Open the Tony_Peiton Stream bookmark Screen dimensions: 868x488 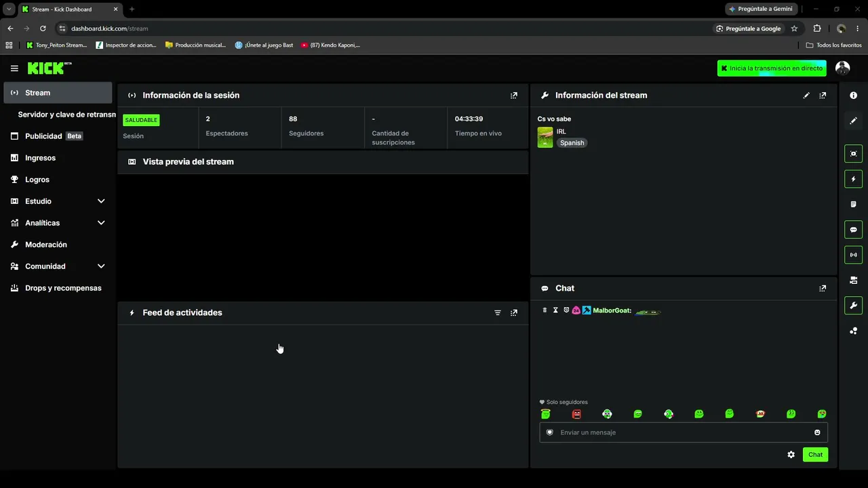[x=57, y=45]
